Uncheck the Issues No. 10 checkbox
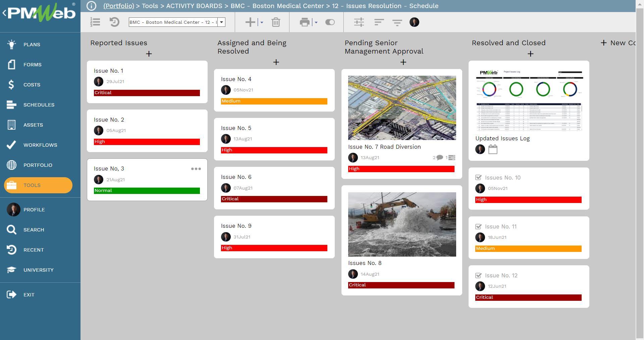The image size is (644, 340). coord(479,178)
